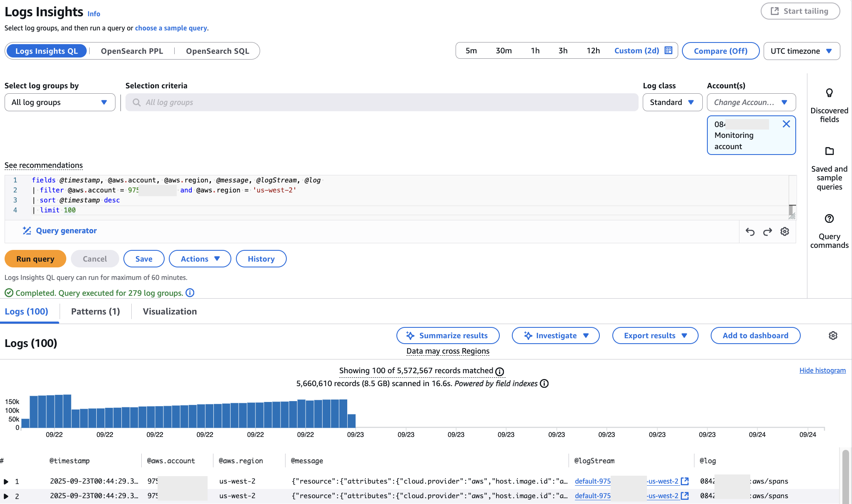Viewport: 852px width, 504px height.
Task: Switch to the Visualization tab
Action: (170, 311)
